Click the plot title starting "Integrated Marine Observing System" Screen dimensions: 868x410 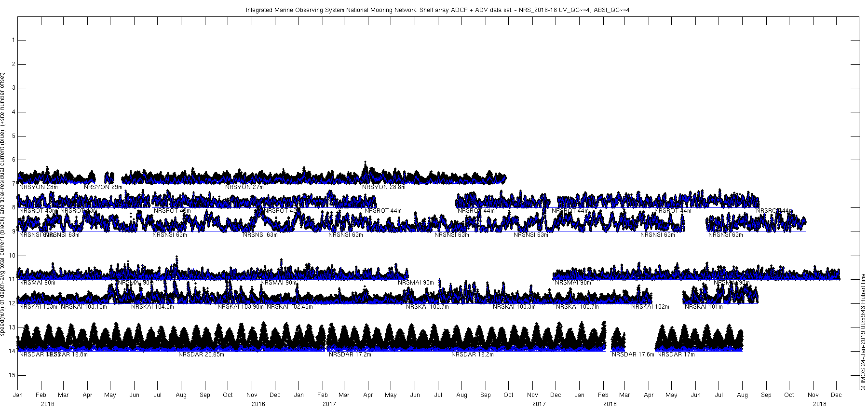(x=437, y=10)
